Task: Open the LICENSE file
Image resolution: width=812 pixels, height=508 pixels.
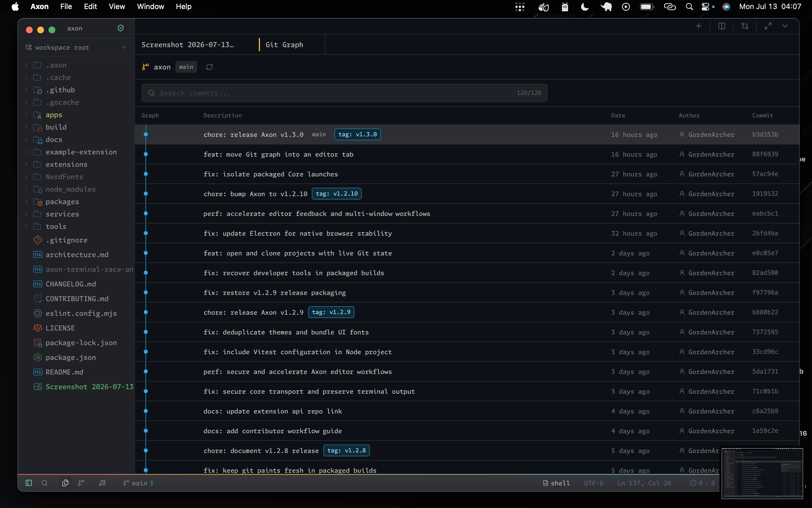Action: coord(60,328)
